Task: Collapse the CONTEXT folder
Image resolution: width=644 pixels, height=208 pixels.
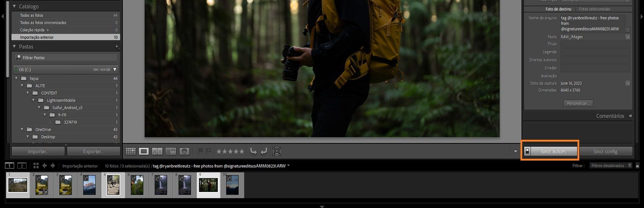Action: click(x=28, y=93)
